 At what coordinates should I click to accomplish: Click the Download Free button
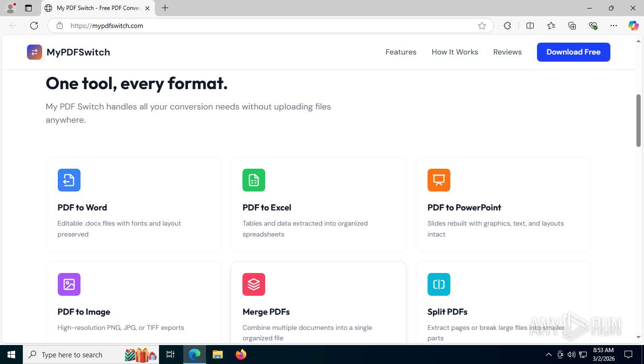[x=573, y=52]
